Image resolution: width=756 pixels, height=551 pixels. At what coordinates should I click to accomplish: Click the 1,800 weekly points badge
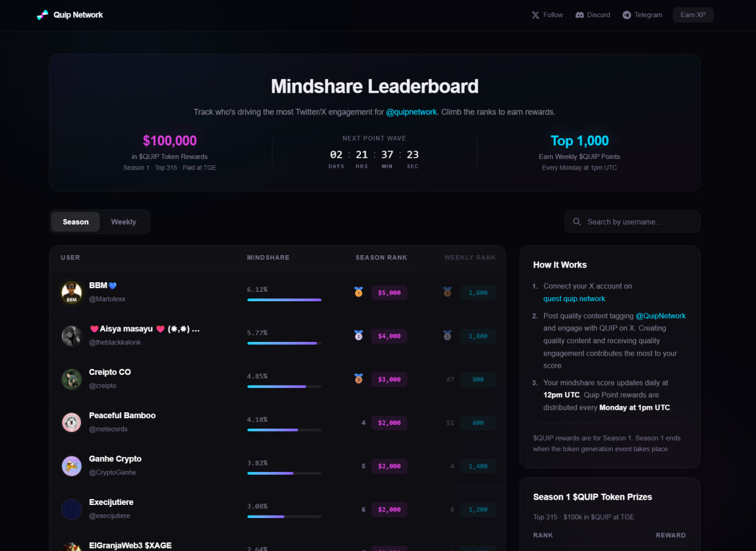(x=478, y=336)
